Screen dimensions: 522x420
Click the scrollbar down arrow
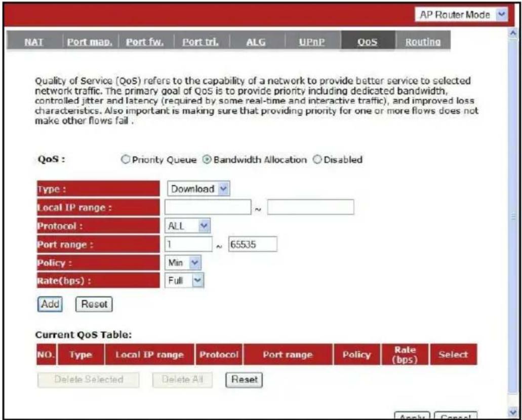513,412
